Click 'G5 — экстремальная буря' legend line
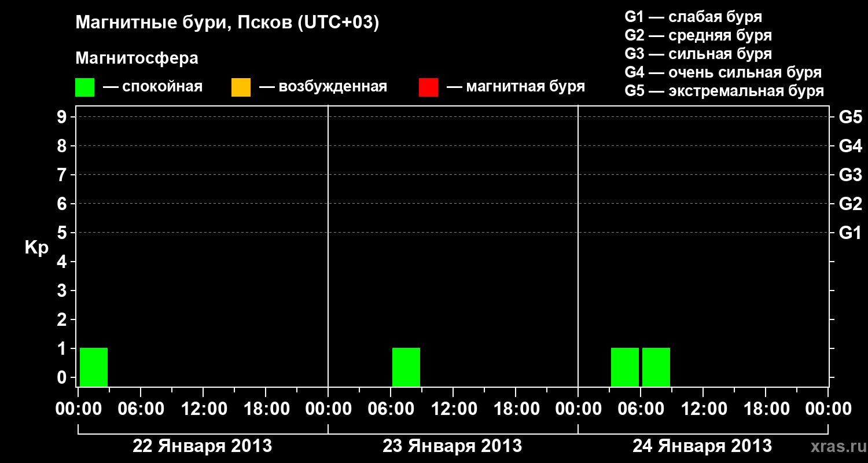868x463 pixels. [724, 91]
